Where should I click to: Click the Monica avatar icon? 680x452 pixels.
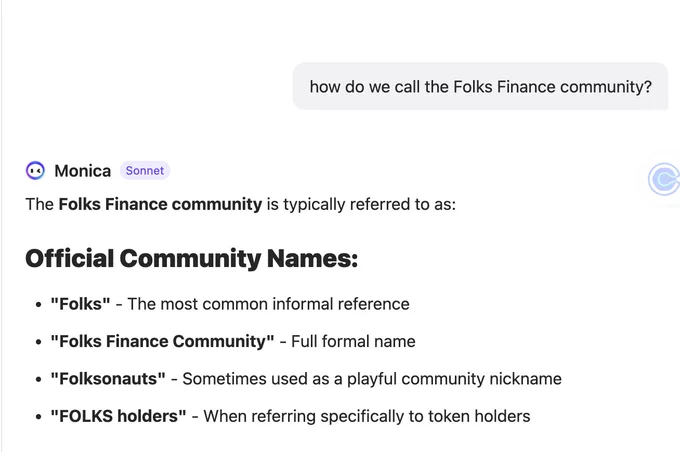point(35,170)
